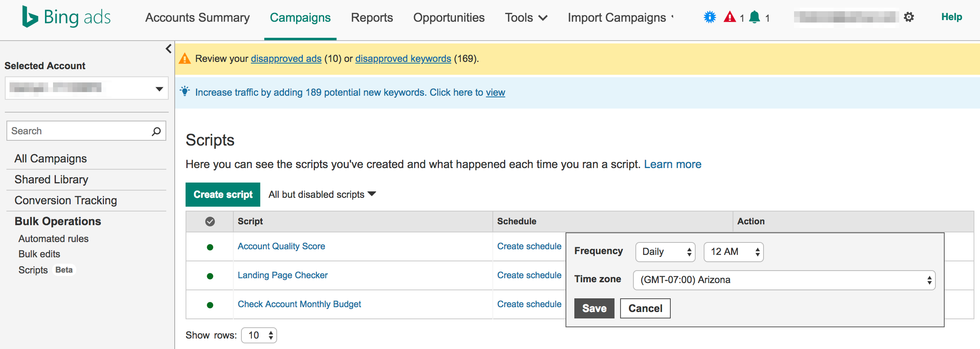Open the red warning alerts icon
Viewport: 980px width, 349px height.
730,17
